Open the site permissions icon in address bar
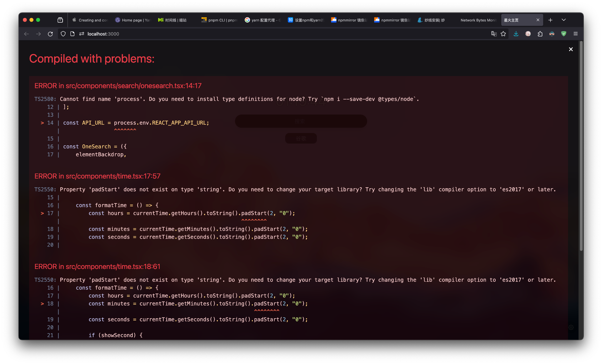Screen dimensions: 602x364 (x=82, y=34)
